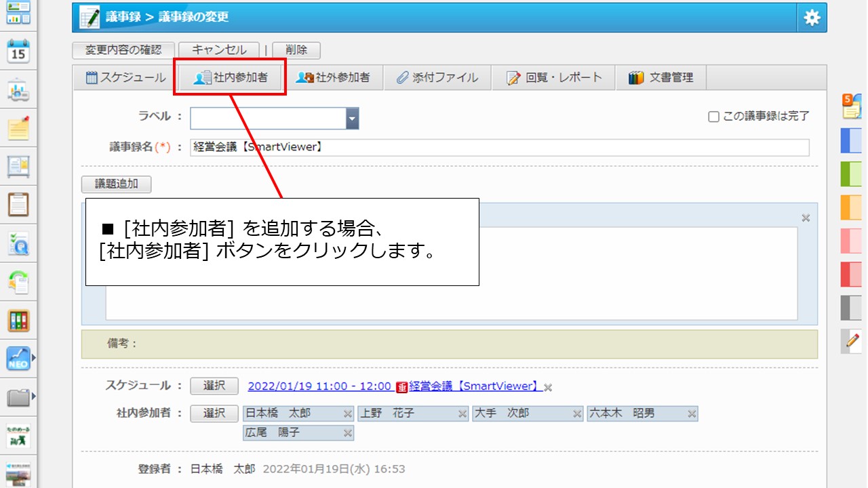Open the yellow sticky note icon in sidebar
The image size is (868, 488).
point(18,128)
